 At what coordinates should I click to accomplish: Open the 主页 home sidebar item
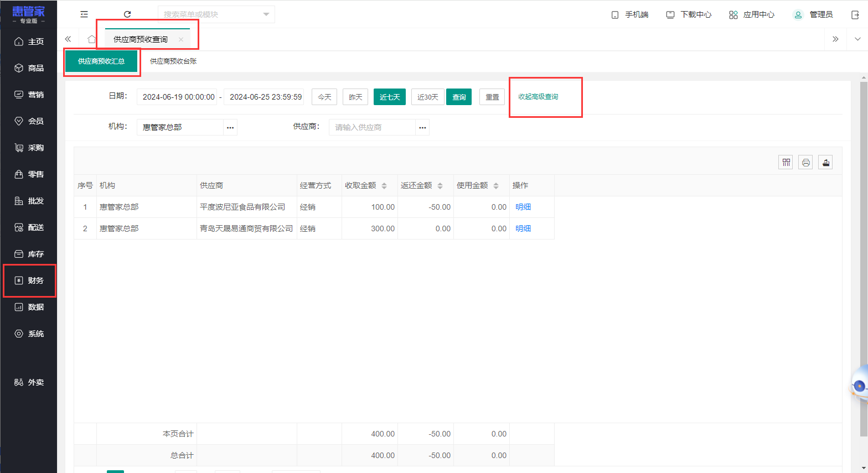pos(29,41)
